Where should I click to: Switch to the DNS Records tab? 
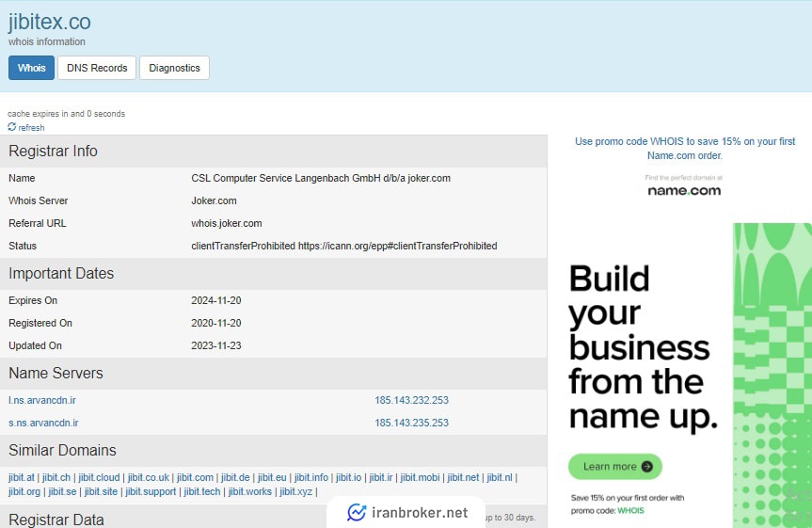pyautogui.click(x=97, y=68)
